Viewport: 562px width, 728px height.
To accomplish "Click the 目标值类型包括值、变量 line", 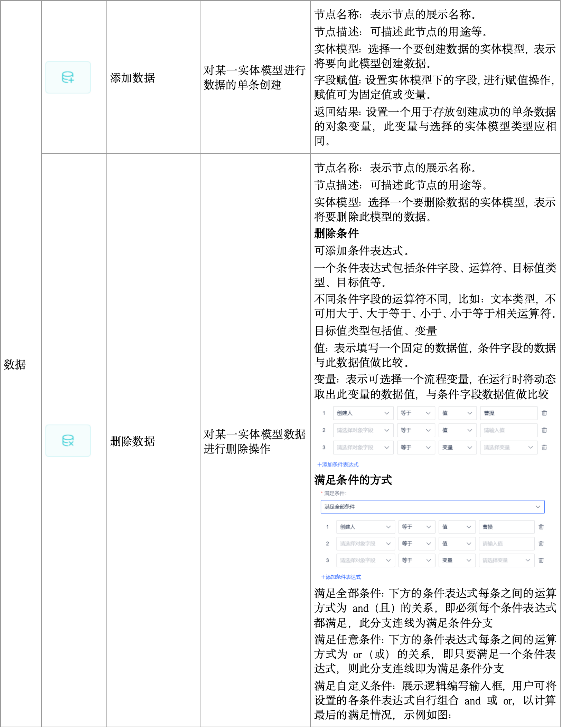I will pyautogui.click(x=375, y=331).
